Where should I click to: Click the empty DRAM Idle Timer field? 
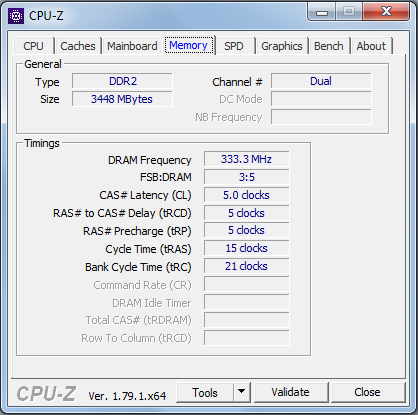point(246,302)
